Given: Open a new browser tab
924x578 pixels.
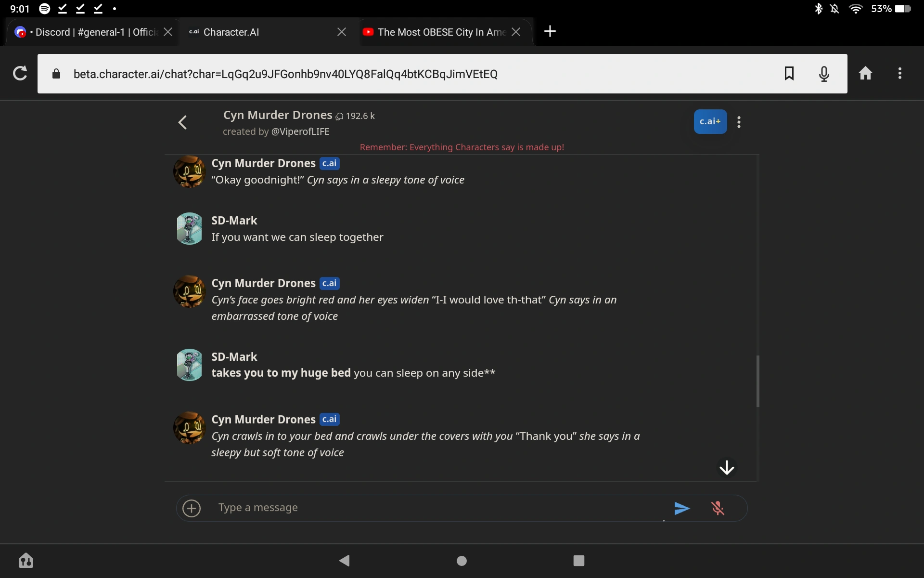Looking at the screenshot, I should point(550,32).
